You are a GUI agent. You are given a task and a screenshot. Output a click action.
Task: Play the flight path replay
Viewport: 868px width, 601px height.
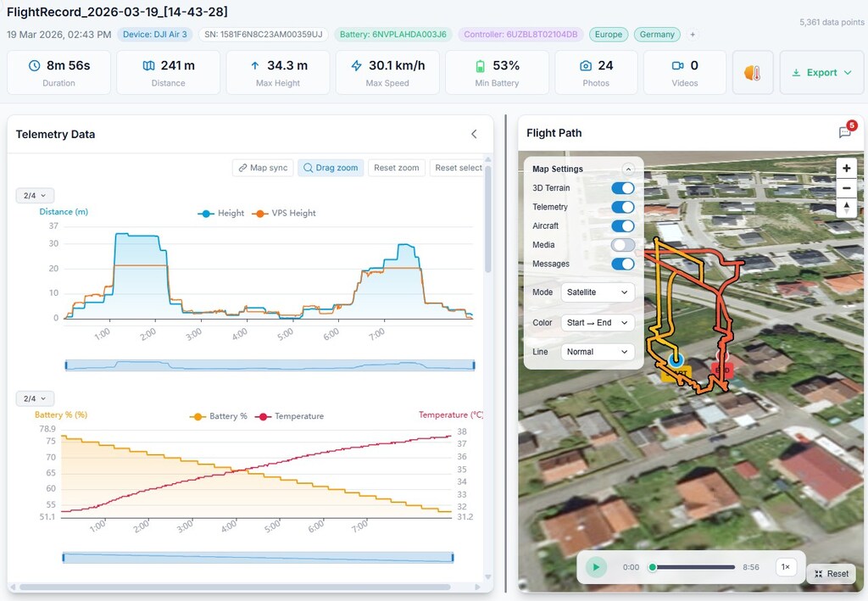click(596, 567)
